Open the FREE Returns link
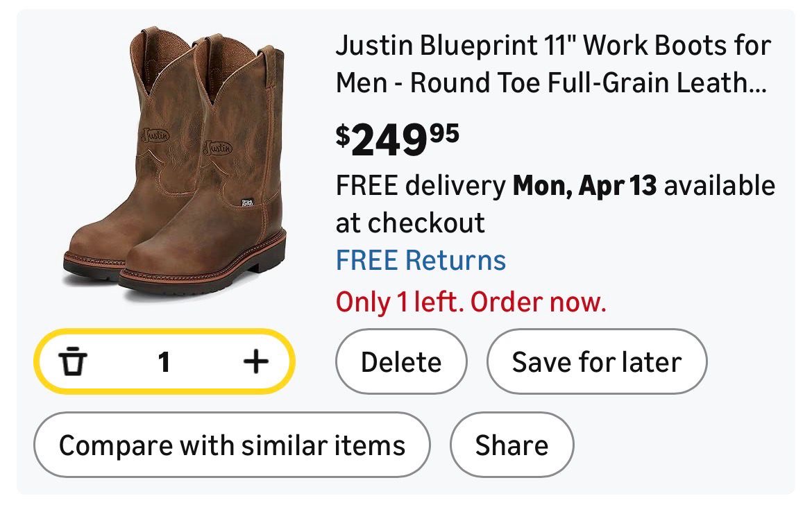 point(421,261)
